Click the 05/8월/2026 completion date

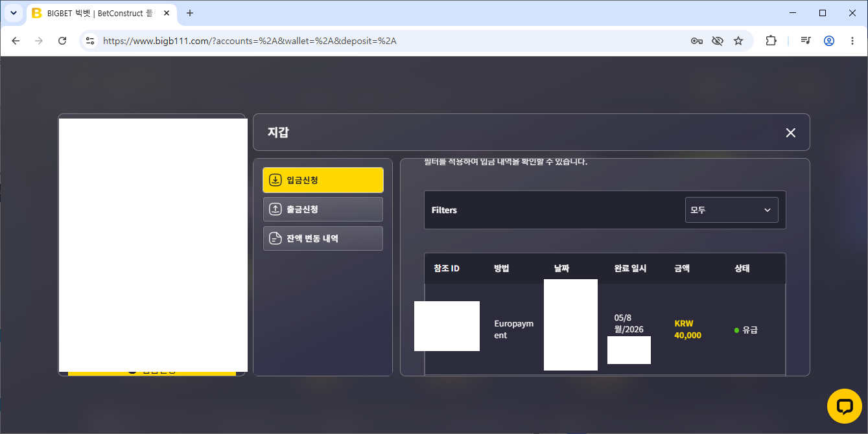tap(629, 323)
